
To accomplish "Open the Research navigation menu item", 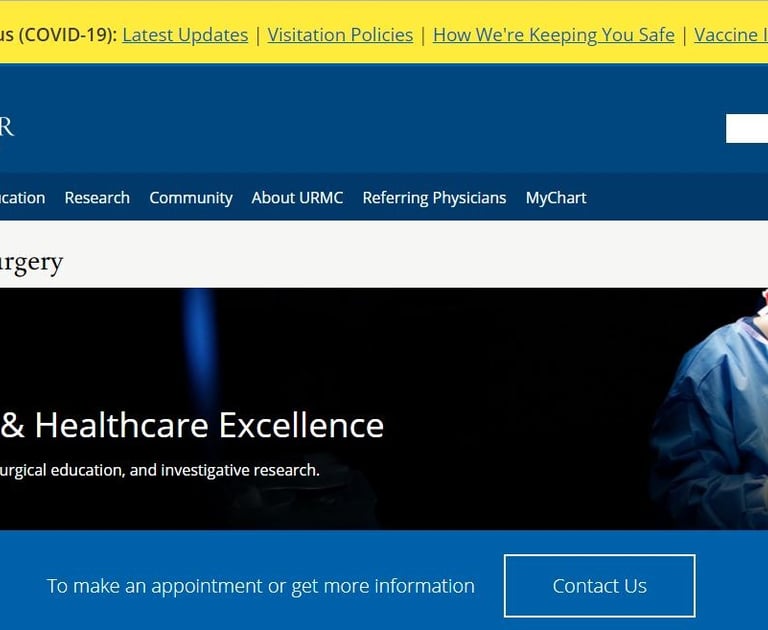I will click(x=97, y=198).
